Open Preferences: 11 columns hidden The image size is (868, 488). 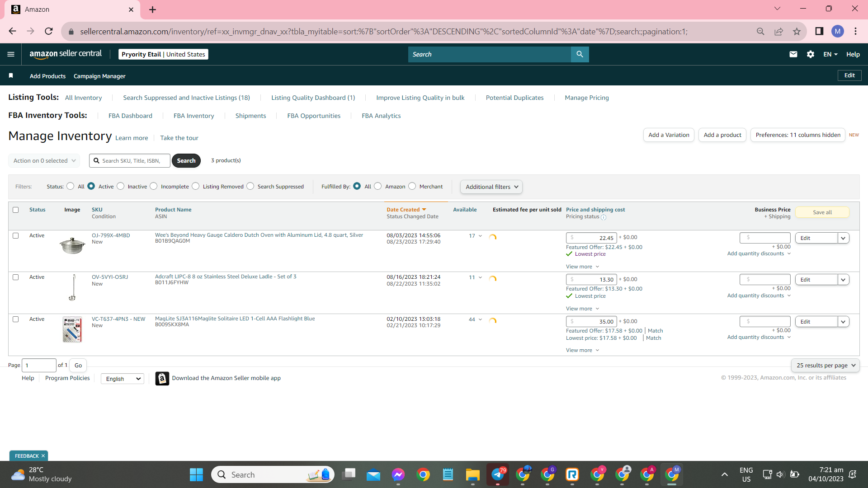798,135
